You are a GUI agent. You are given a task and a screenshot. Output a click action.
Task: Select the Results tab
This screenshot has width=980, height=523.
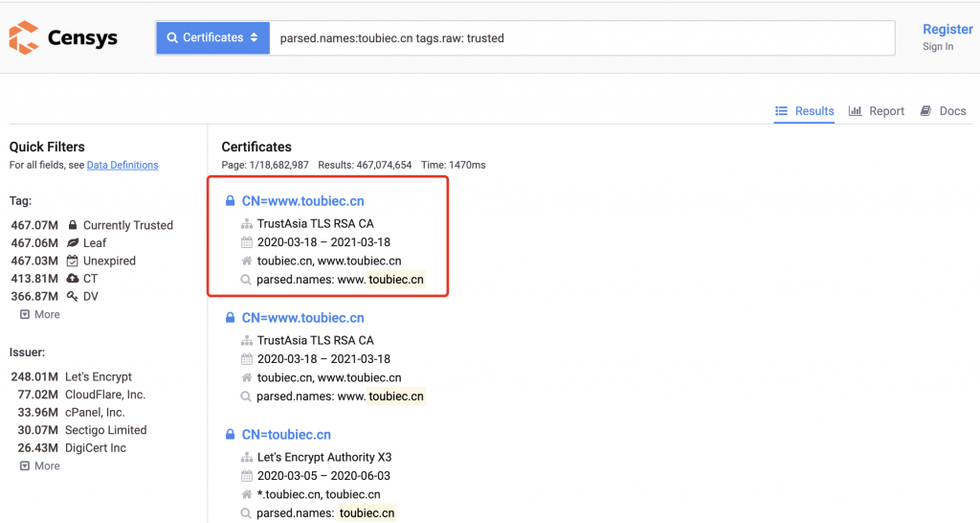tap(804, 111)
